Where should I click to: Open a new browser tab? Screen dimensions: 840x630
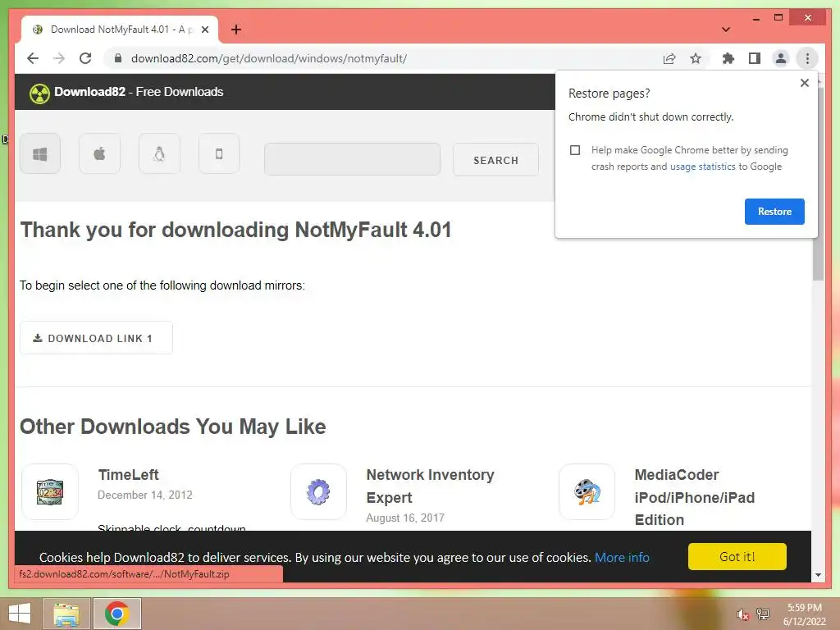(235, 30)
